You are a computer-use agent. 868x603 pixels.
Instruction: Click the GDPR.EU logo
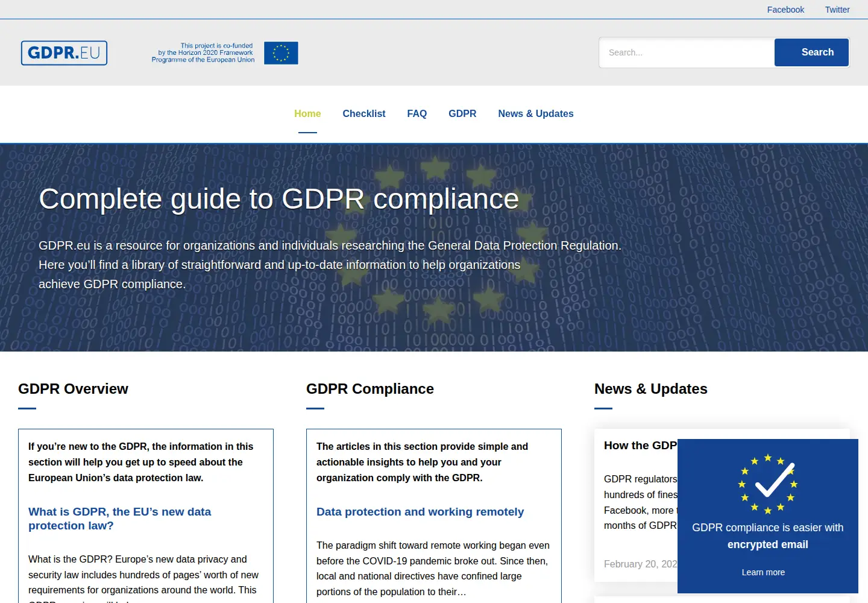64,53
